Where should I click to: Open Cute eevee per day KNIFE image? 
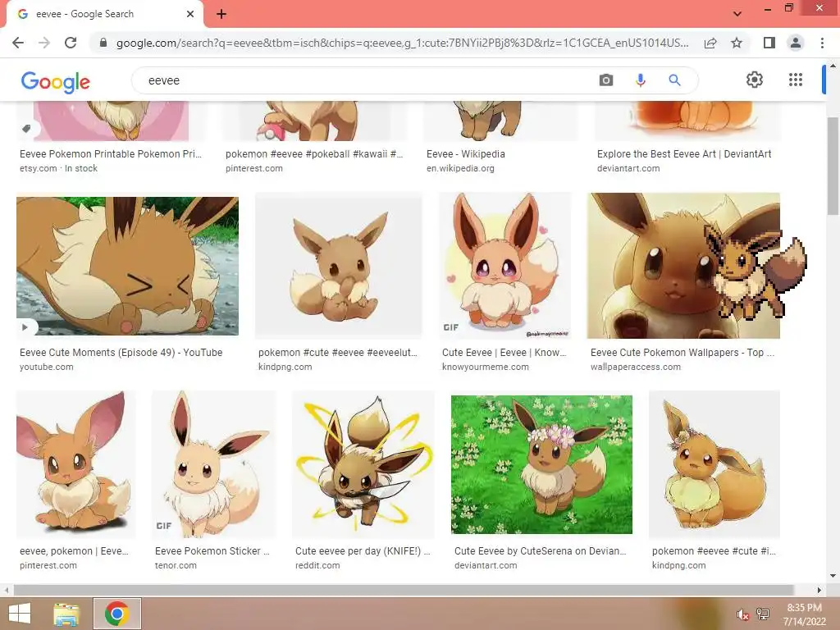[363, 464]
